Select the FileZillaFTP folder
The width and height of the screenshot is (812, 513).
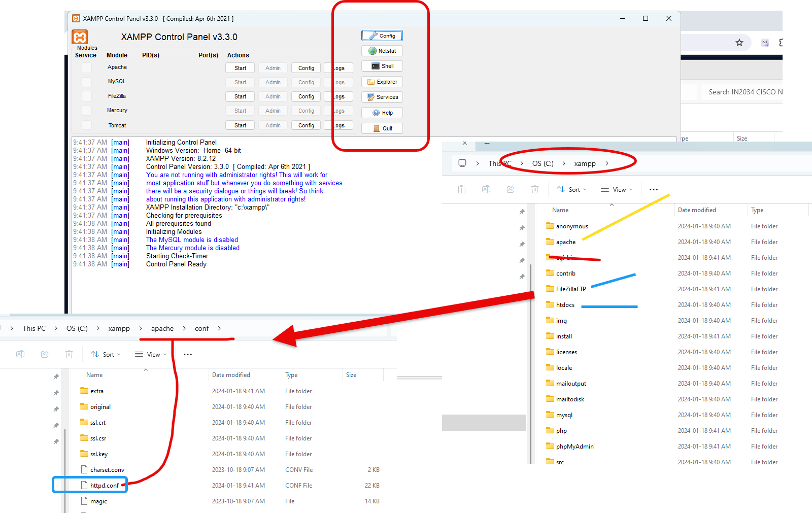[x=570, y=289]
